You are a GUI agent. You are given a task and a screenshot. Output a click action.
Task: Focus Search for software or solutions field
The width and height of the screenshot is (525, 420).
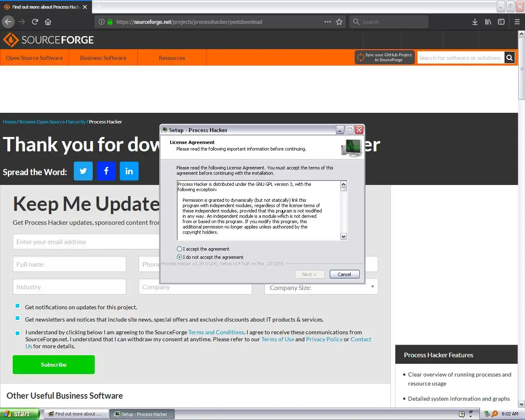tap(461, 58)
